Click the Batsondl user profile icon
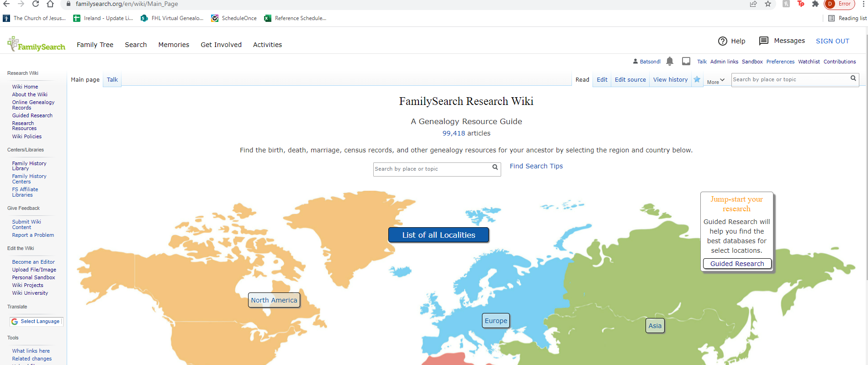 [x=635, y=61]
